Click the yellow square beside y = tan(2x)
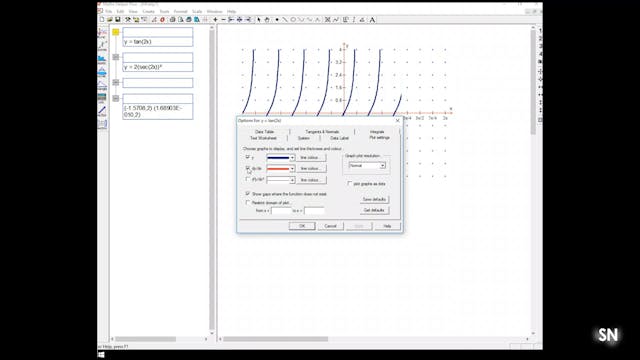640x360 pixels. tap(116, 32)
